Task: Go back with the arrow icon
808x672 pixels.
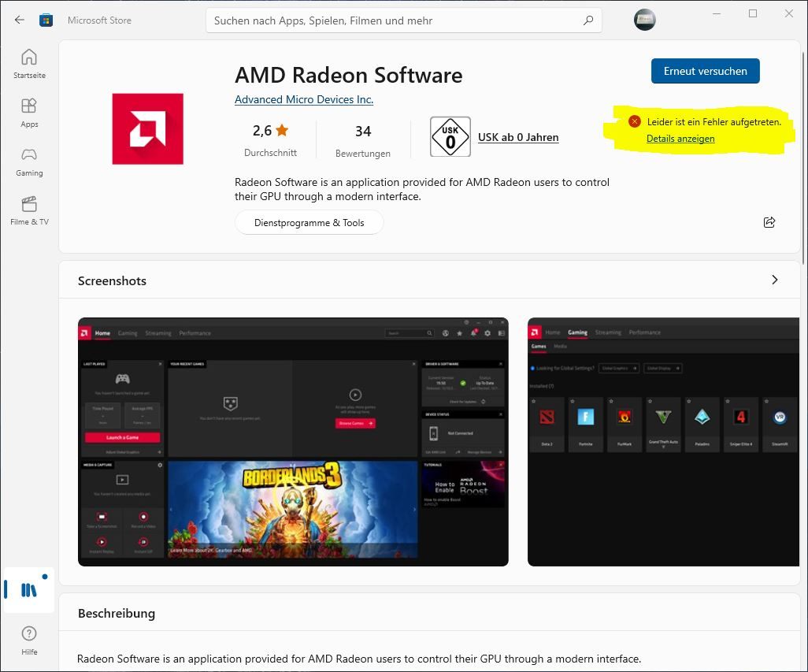Action: pos(20,20)
